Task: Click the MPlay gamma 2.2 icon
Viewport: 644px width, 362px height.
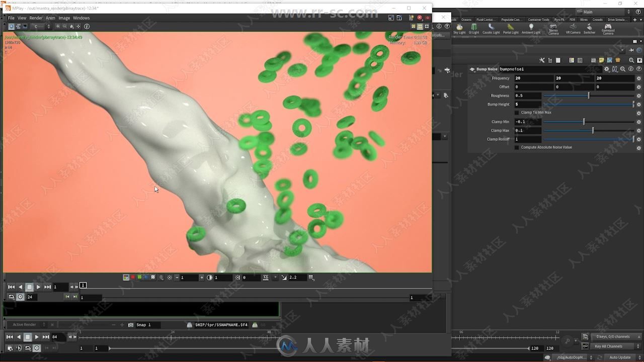Action: (284, 278)
